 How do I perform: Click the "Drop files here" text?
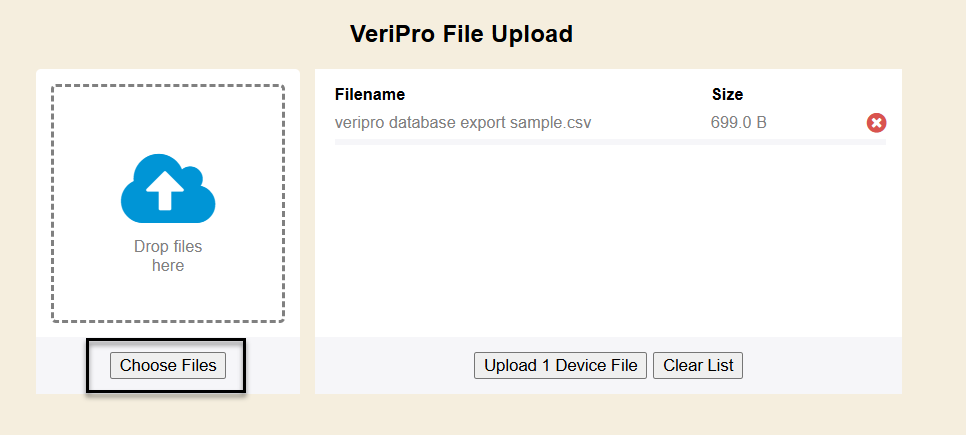tap(168, 256)
